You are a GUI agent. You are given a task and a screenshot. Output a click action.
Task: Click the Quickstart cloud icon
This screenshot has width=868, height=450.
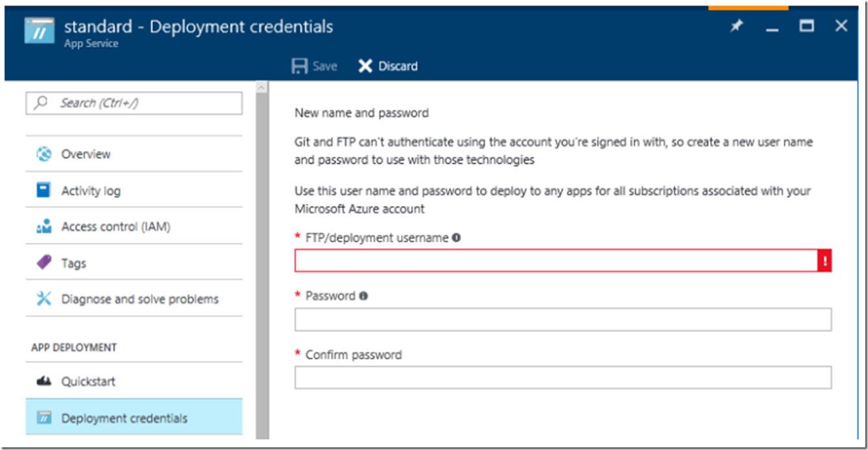[x=44, y=381]
